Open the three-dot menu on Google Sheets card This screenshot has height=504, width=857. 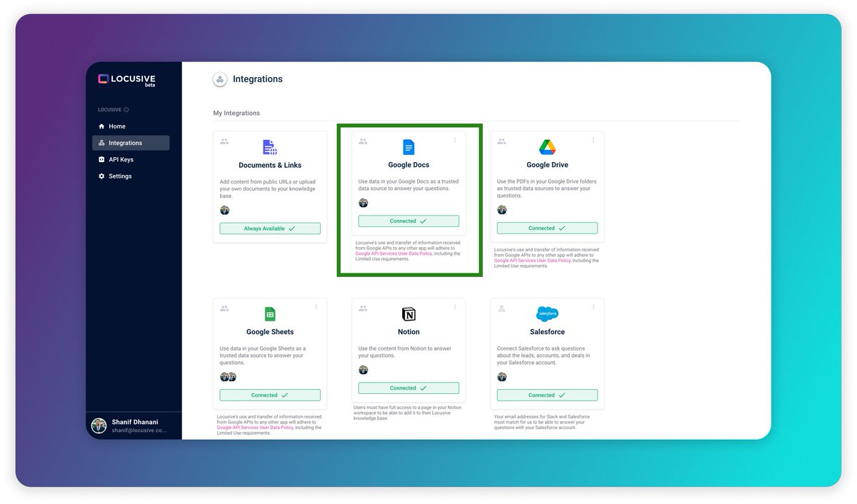click(316, 307)
